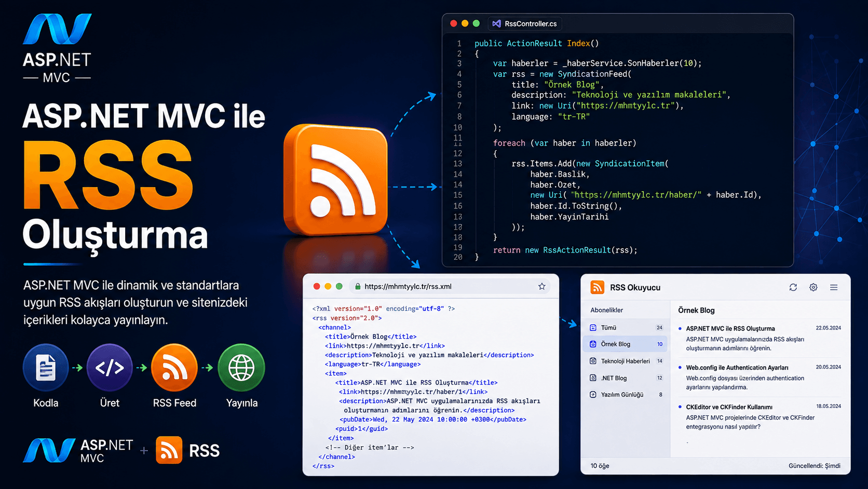Click the small RSS icon beside bottom RSS text
Screen dimensions: 868x489
[169, 450]
